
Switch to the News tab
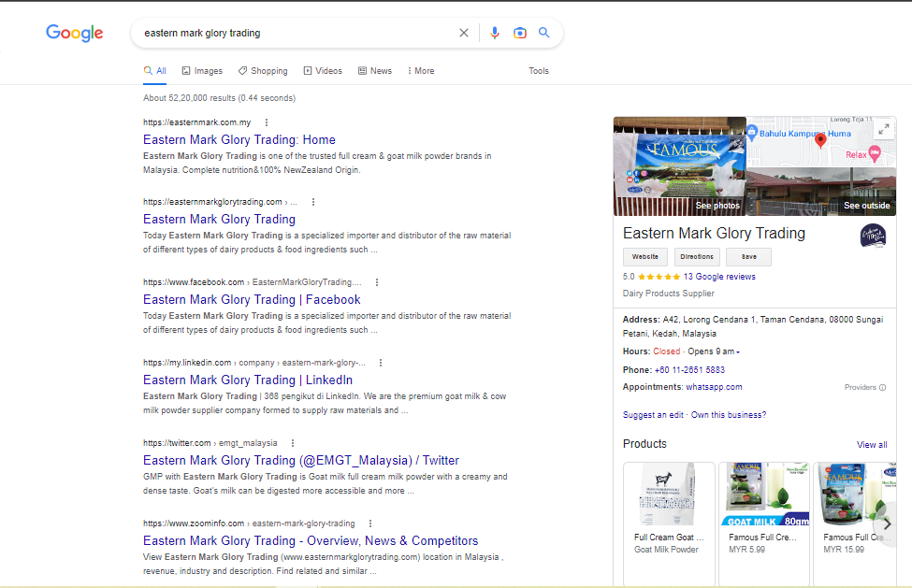(375, 71)
